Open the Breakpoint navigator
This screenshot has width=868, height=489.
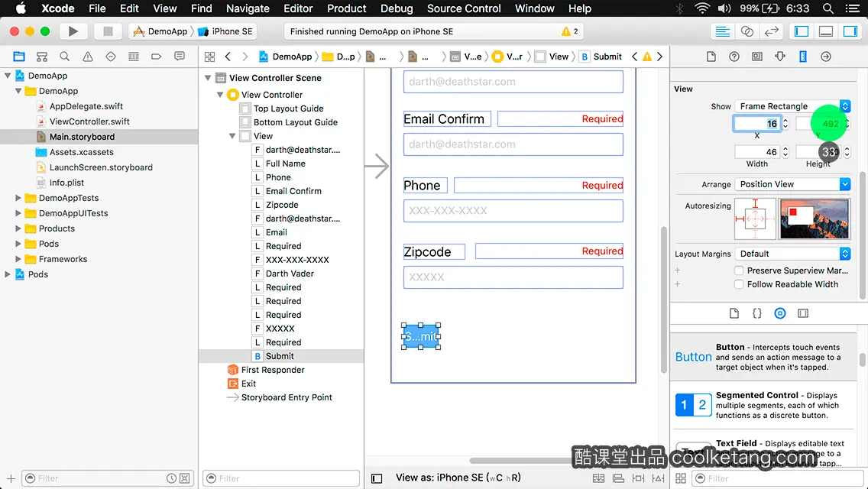[156, 57]
